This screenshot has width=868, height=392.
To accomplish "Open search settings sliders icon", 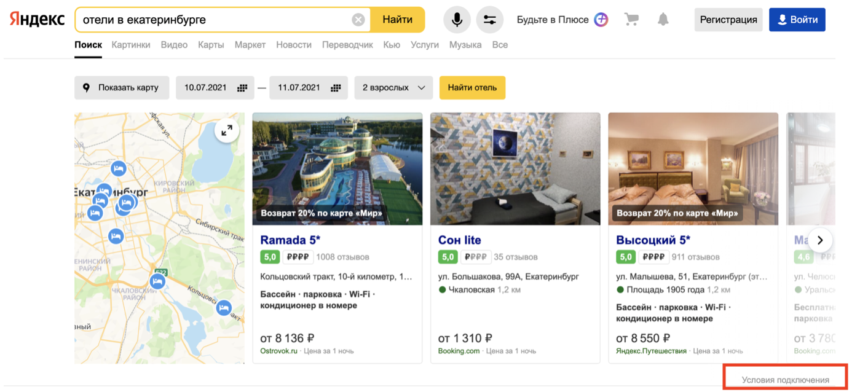I will [489, 20].
